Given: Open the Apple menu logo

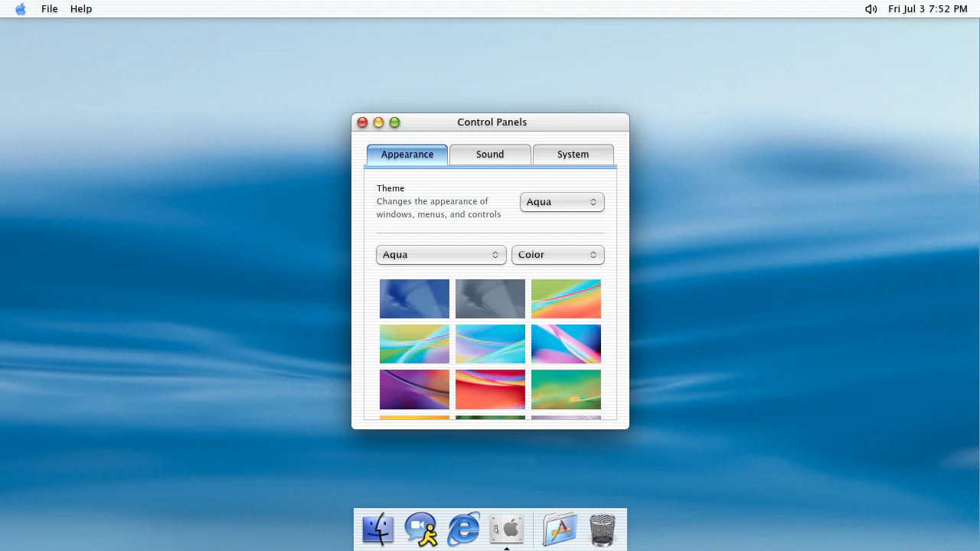Looking at the screenshot, I should pos(21,9).
